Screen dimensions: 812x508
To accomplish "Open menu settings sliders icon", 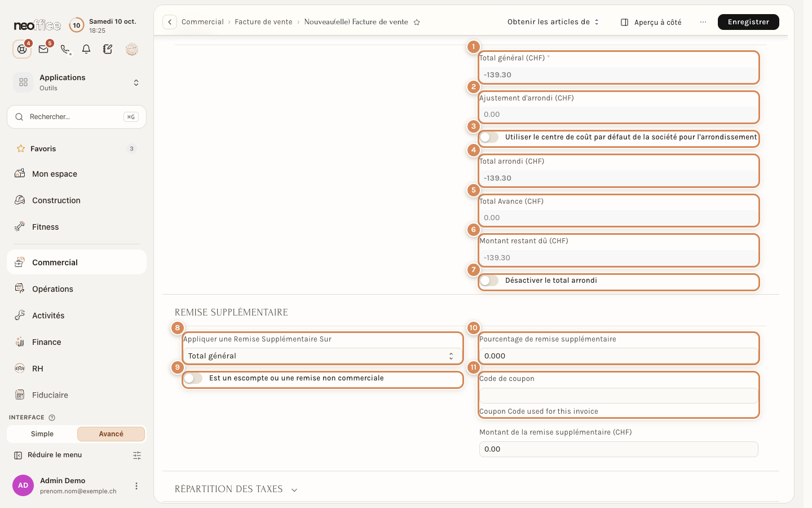I will tap(137, 455).
